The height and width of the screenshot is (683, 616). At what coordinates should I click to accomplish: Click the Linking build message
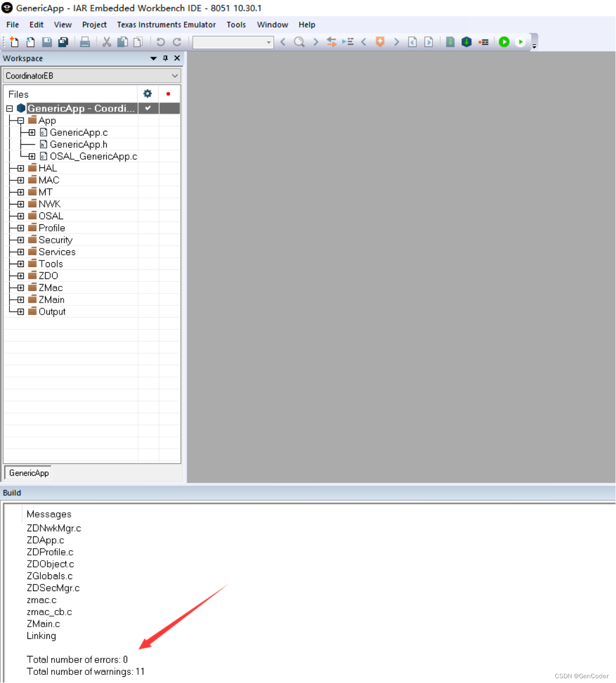[x=41, y=636]
